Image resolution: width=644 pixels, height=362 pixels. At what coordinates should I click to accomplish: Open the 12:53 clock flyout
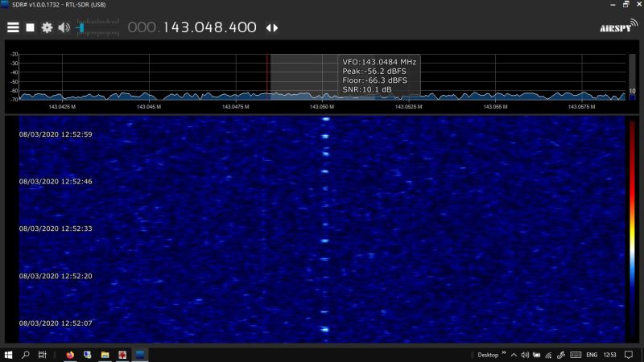610,355
